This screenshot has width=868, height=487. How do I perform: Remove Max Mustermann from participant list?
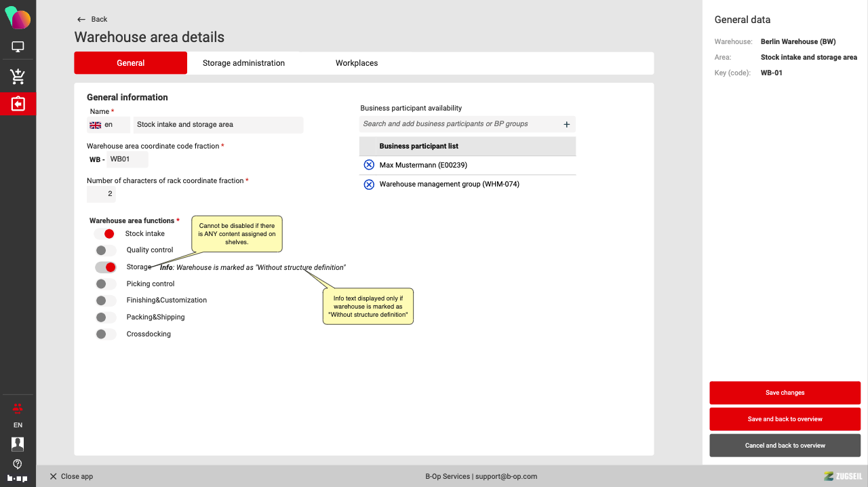click(x=369, y=165)
